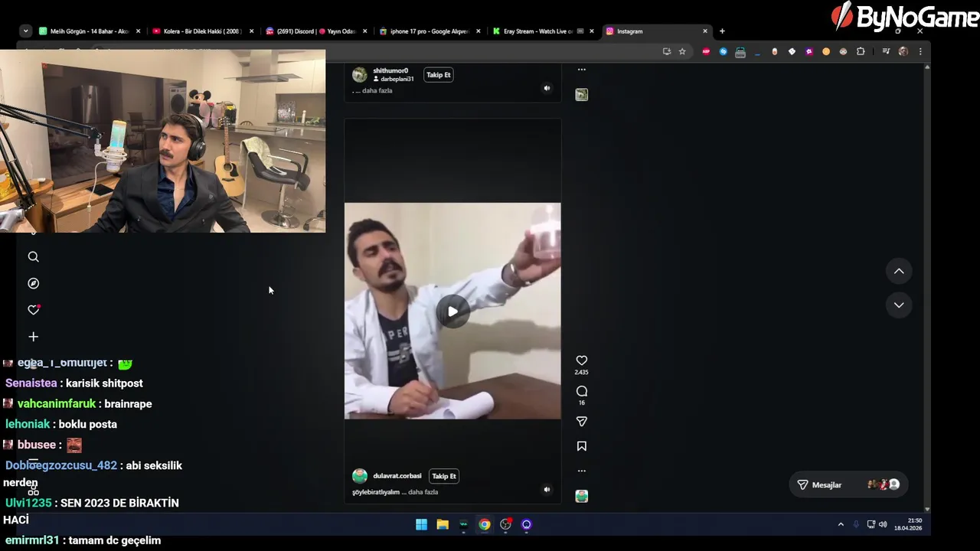Mute the dulavrat.corbasi reel sound

coord(547,489)
